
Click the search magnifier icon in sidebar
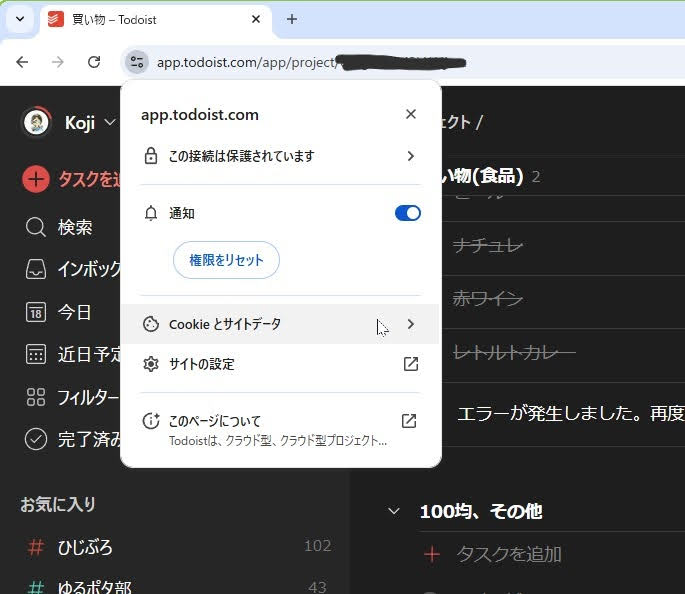coord(36,227)
